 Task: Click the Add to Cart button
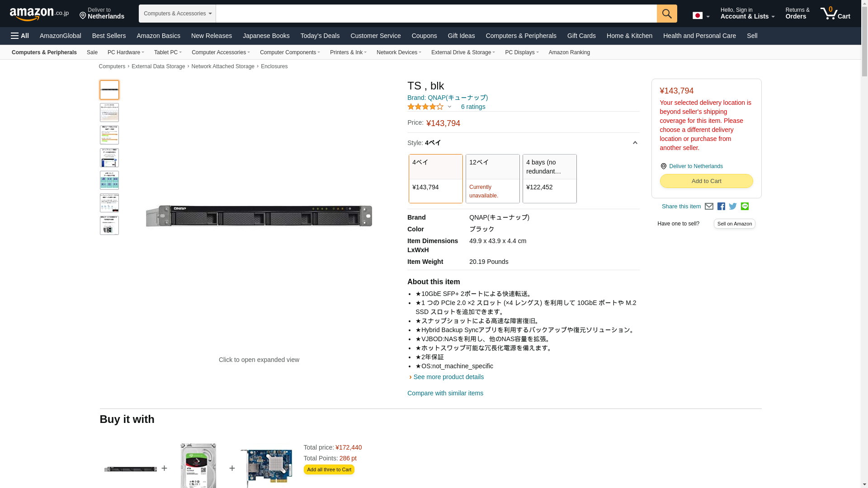(x=706, y=181)
